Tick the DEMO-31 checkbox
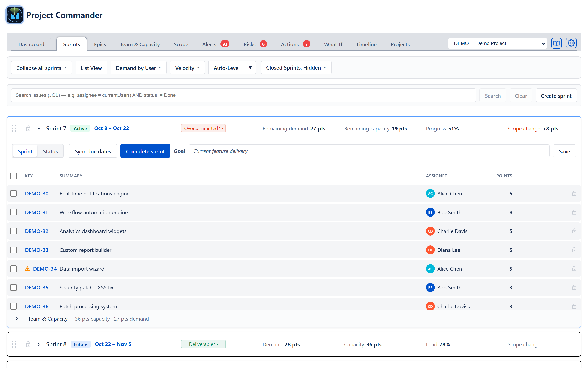588x368 pixels. pyautogui.click(x=14, y=212)
